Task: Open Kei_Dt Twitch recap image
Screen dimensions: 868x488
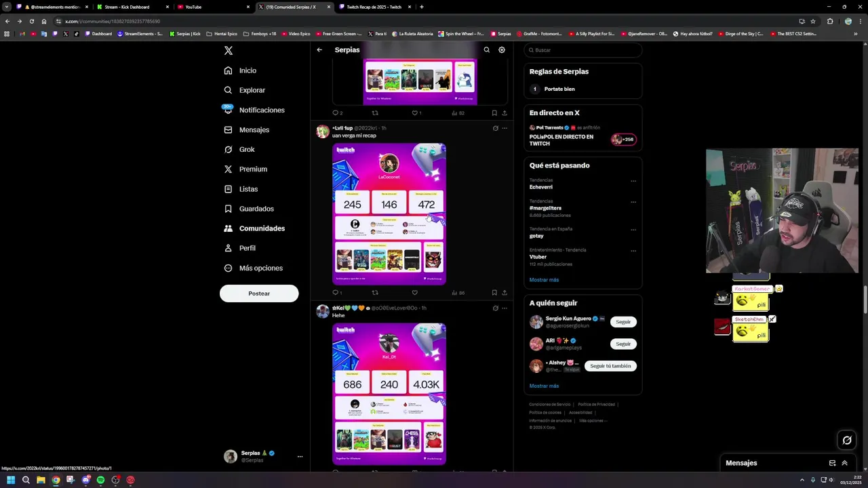Action: [389, 393]
